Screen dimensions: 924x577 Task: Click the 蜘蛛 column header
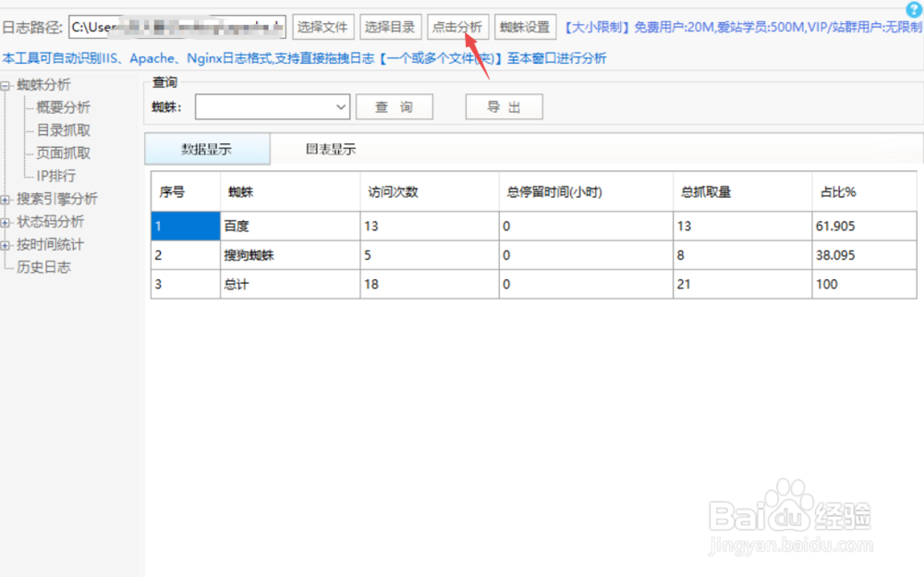click(x=290, y=191)
